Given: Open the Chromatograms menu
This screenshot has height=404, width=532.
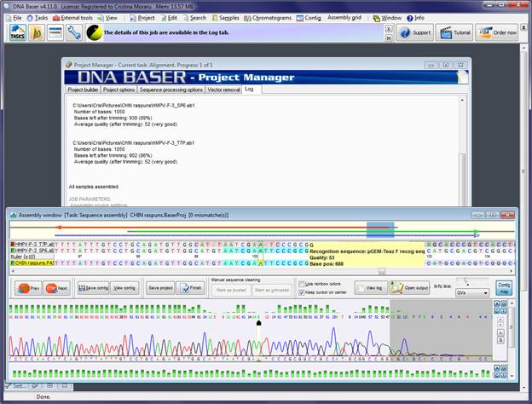Looking at the screenshot, I should [268, 18].
